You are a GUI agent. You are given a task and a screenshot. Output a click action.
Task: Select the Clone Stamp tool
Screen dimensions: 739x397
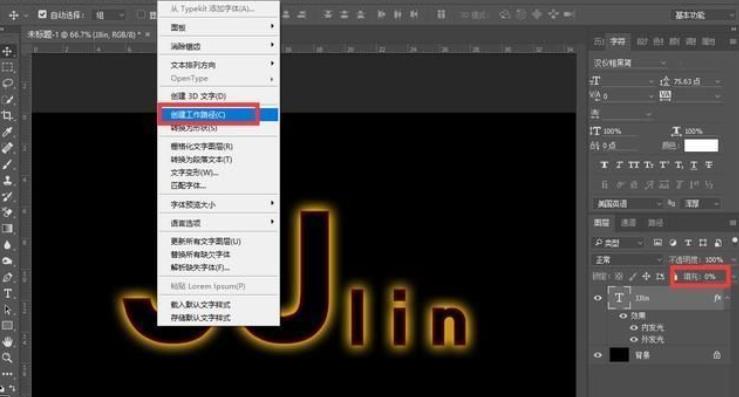coord(8,181)
